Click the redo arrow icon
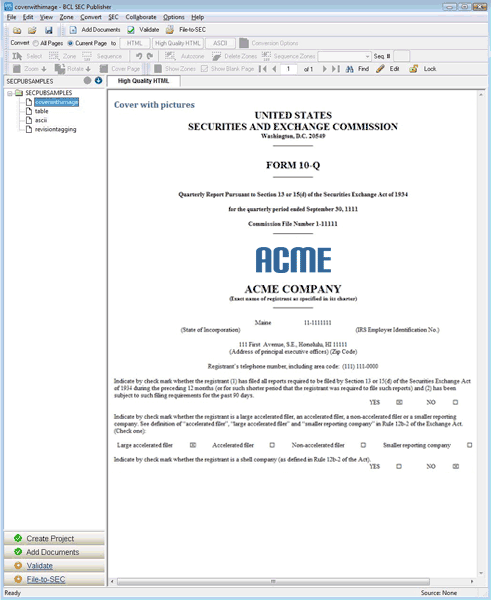 [150, 56]
